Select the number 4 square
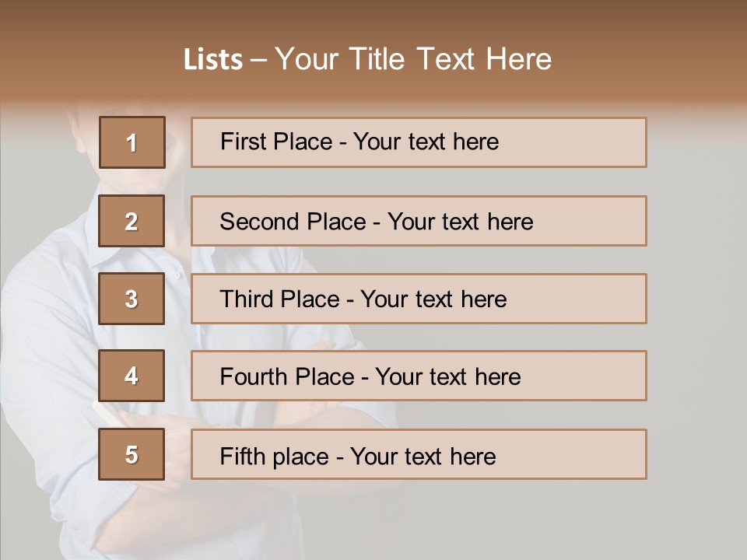The image size is (747, 560). click(132, 376)
